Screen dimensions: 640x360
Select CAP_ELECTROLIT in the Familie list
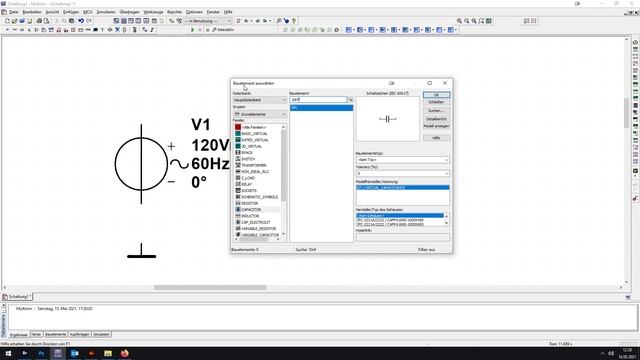[257, 222]
